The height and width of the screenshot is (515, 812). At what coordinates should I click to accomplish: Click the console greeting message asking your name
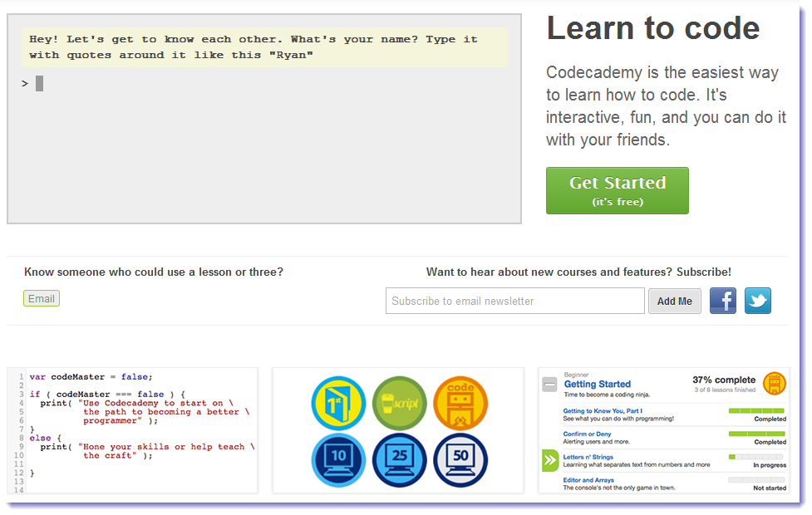(264, 47)
